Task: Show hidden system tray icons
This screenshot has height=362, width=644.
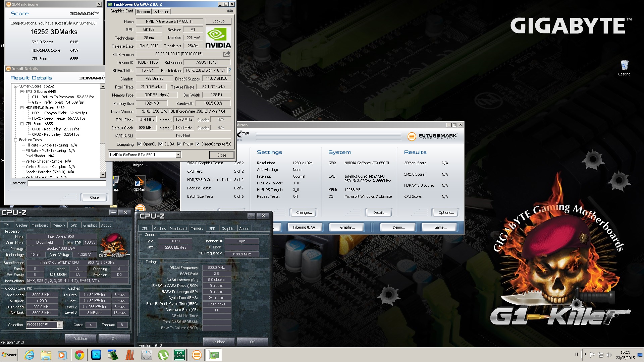Action: pos(585,355)
